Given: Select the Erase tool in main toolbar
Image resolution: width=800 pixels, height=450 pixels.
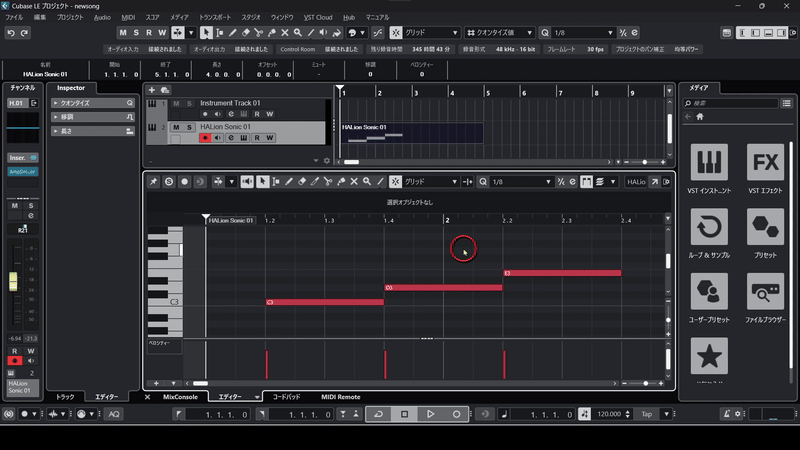Looking at the screenshot, I should coord(245,33).
